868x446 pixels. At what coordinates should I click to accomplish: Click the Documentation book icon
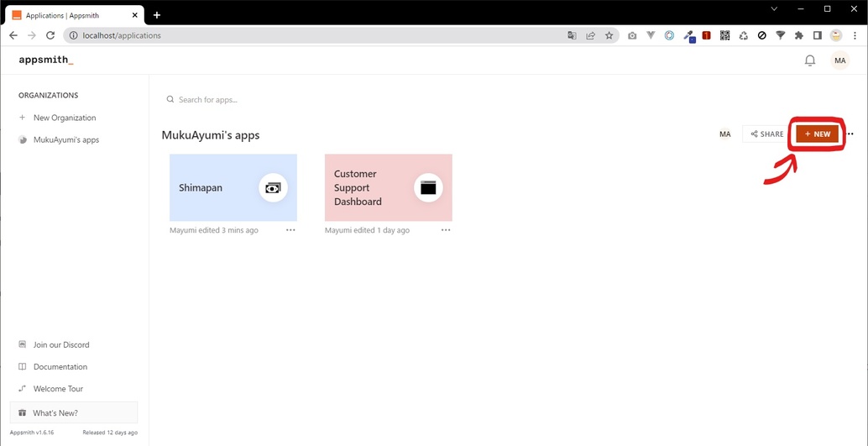(x=22, y=367)
